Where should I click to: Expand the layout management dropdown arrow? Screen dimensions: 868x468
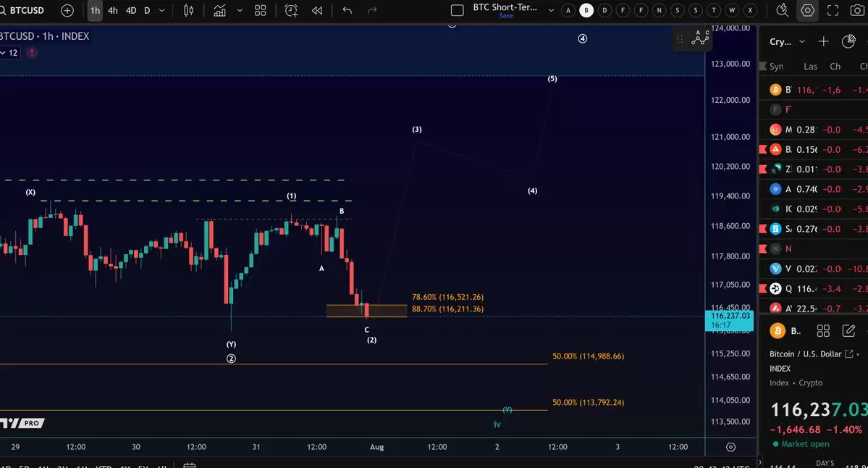tap(551, 11)
